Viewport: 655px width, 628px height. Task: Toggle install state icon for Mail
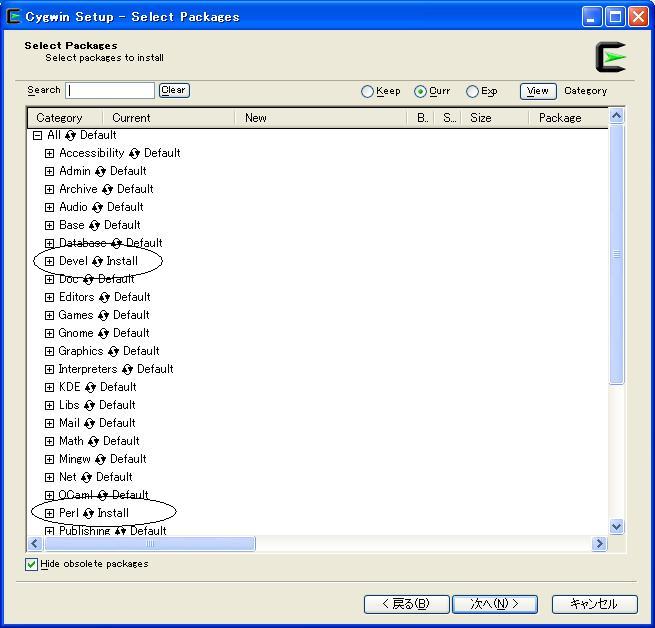pyautogui.click(x=89, y=424)
